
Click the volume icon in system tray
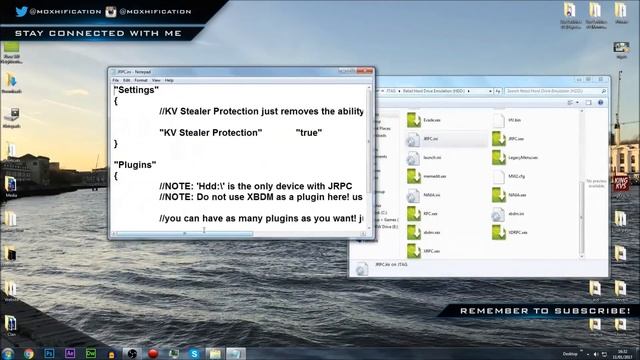(596, 354)
